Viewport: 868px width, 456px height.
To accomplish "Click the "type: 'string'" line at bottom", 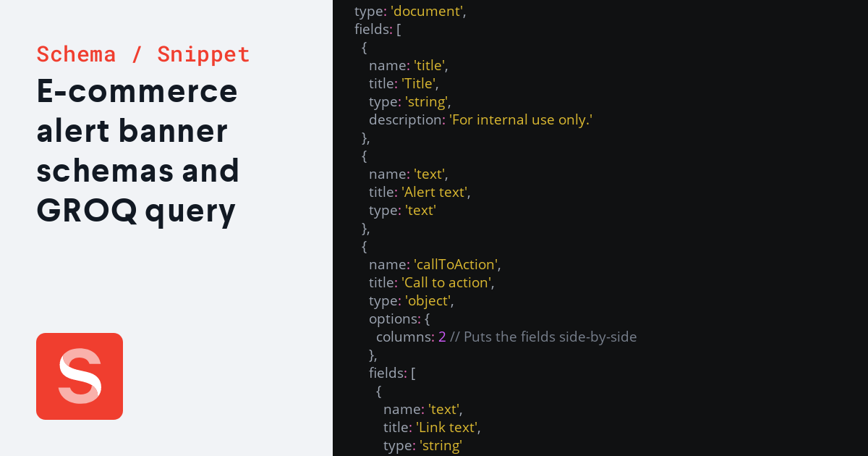I will (x=422, y=445).
